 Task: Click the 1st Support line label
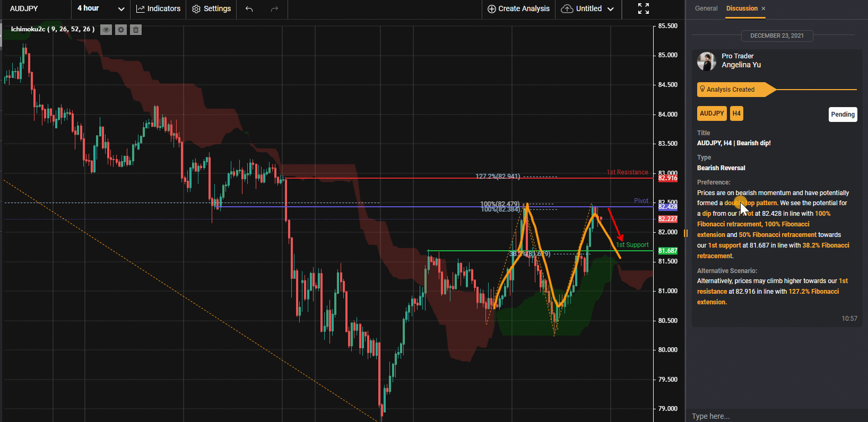pos(632,245)
